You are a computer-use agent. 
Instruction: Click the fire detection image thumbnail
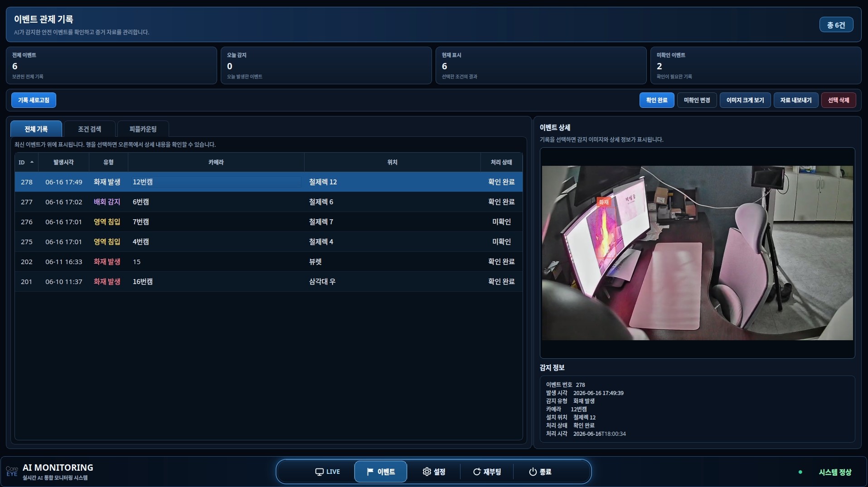pyautogui.click(x=697, y=253)
